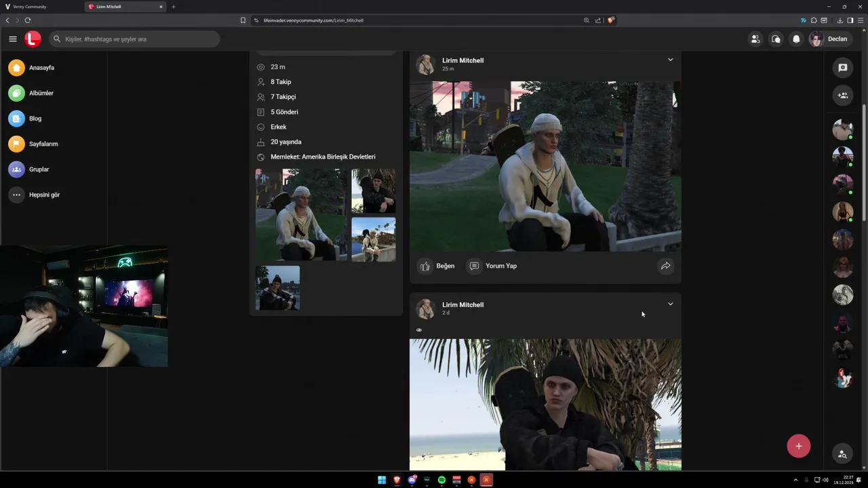Click the Beğen like button

(436, 266)
